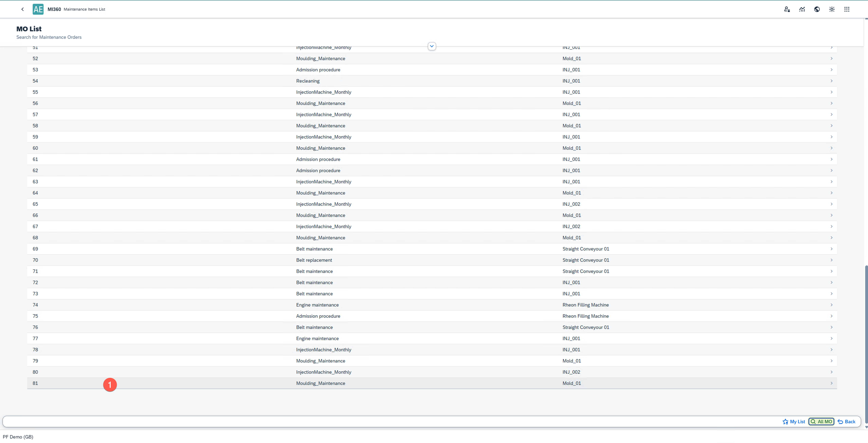Image resolution: width=868 pixels, height=443 pixels.
Task: Open the user profile settings icon
Action: click(x=787, y=10)
